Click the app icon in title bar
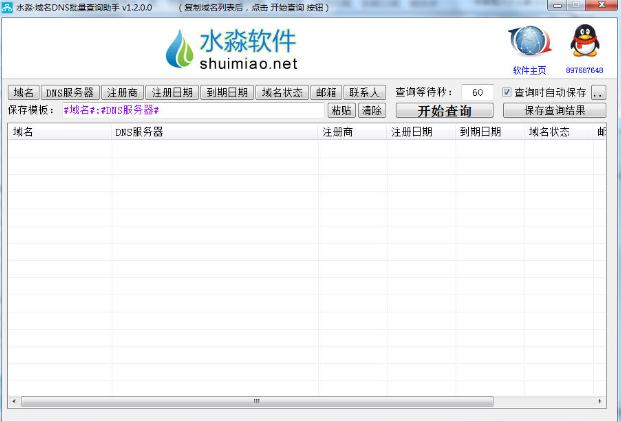This screenshot has height=422, width=621. 8,7
